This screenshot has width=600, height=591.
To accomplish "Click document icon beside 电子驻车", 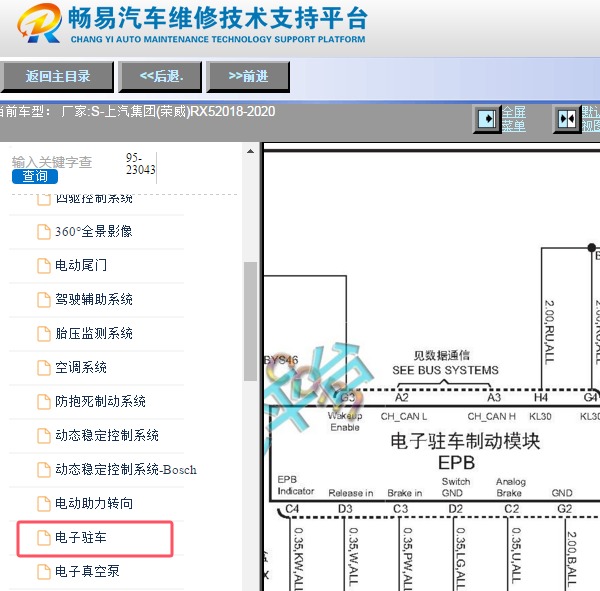I will click(44, 538).
